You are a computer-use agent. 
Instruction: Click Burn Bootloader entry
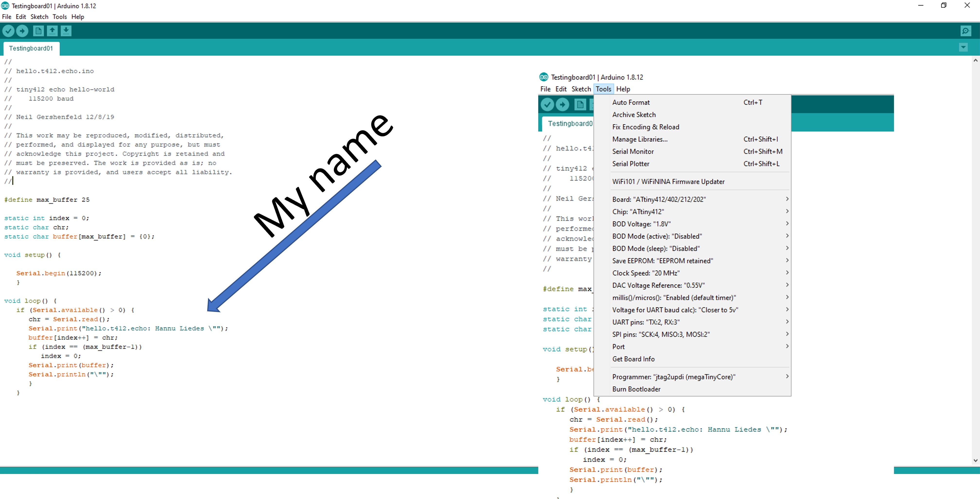click(x=692, y=389)
